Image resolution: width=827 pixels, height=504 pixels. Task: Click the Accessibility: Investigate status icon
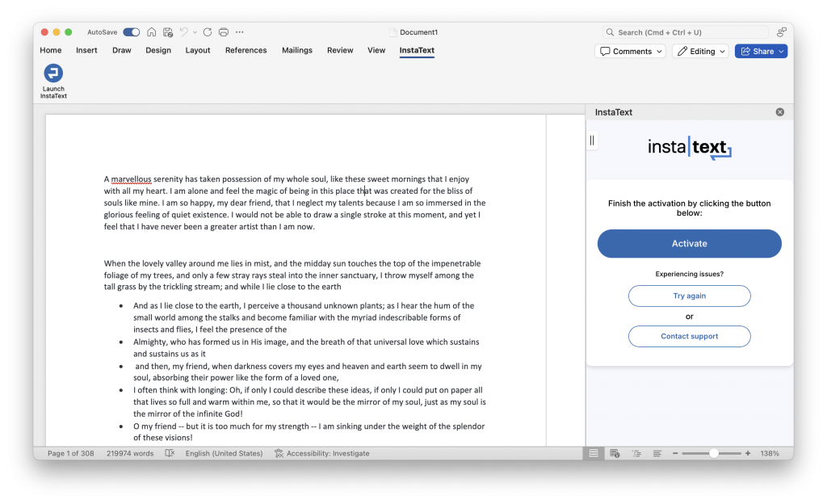coord(279,453)
